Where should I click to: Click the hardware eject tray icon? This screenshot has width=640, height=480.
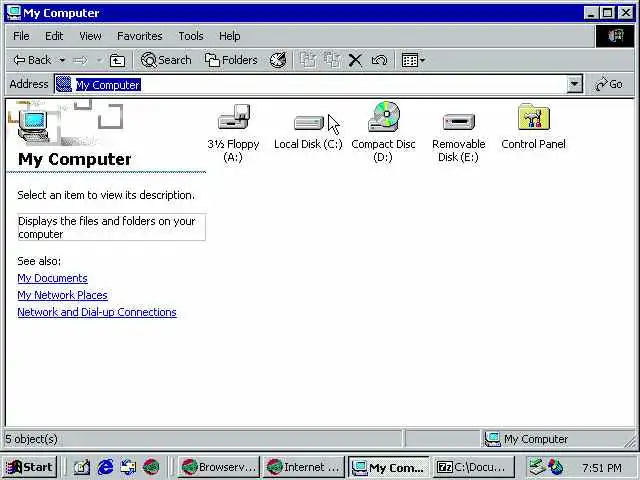coord(536,467)
